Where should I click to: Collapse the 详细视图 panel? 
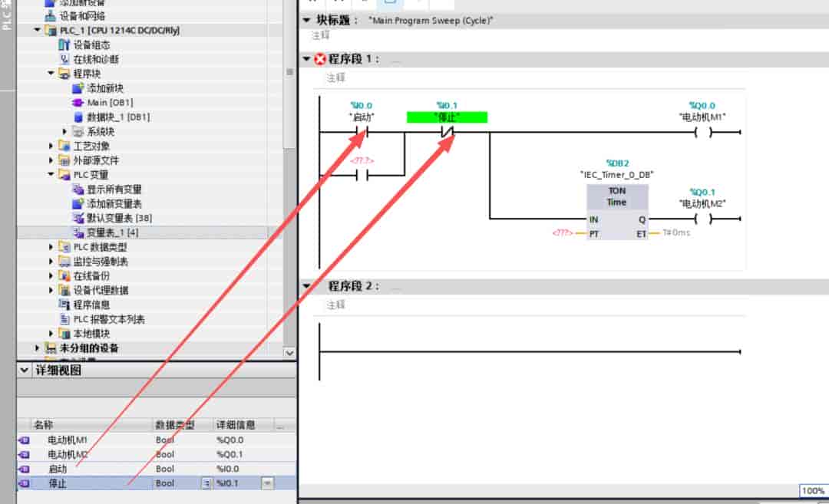tap(25, 371)
